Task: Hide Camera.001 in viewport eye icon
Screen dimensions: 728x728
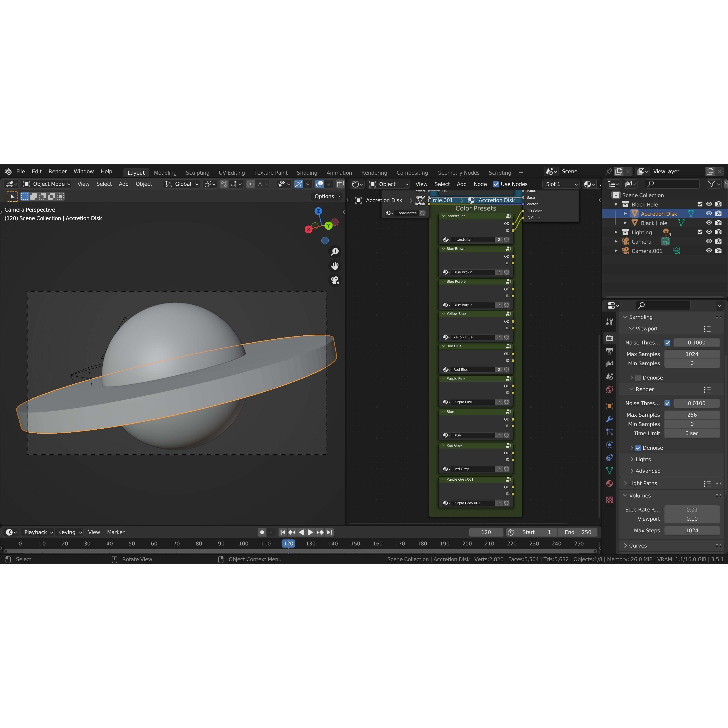Action: [709, 251]
